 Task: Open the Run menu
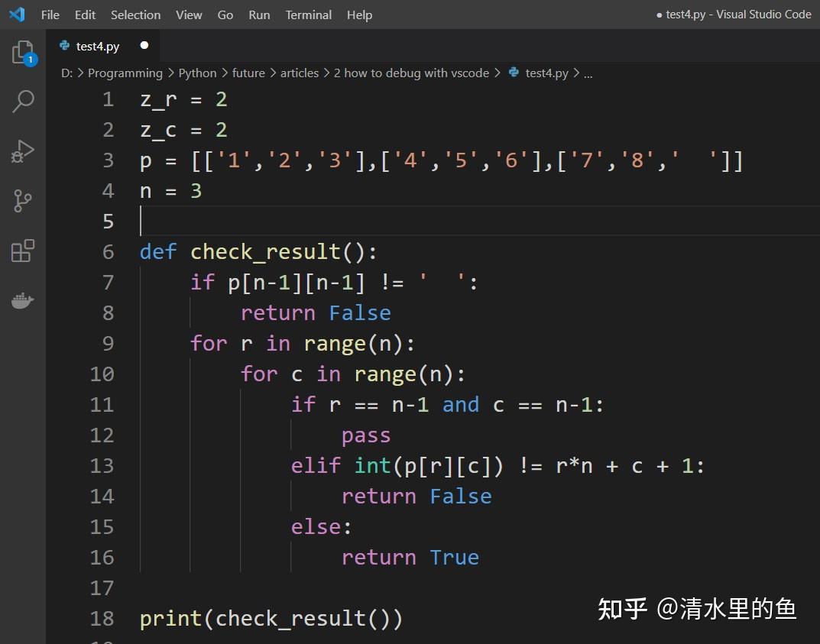coord(258,15)
